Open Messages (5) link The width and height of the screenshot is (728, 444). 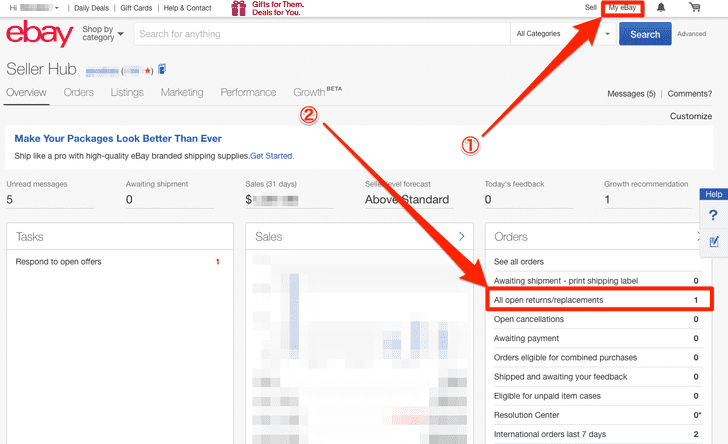[x=631, y=94]
